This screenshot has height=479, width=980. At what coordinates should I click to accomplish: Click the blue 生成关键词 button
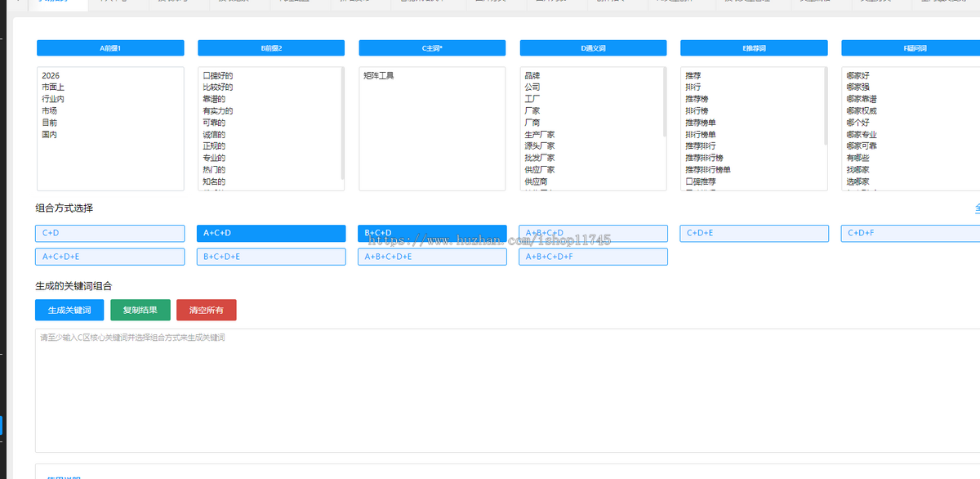pos(69,311)
